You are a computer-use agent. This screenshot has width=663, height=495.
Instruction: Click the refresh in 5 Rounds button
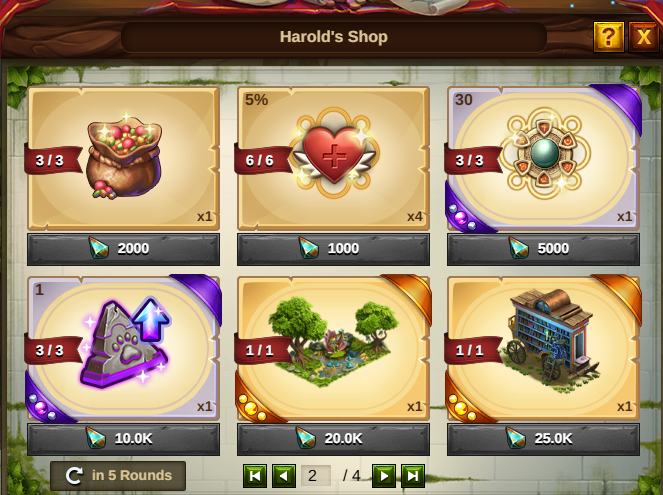click(x=118, y=476)
